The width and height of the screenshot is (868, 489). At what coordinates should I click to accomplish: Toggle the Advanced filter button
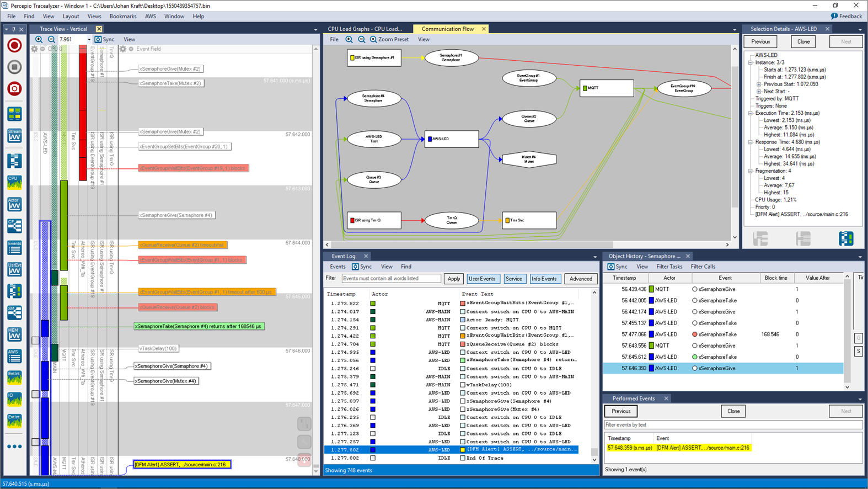tap(581, 279)
